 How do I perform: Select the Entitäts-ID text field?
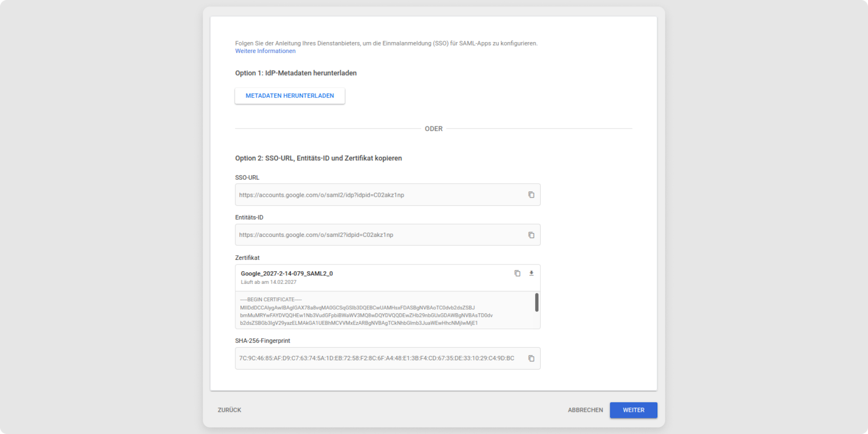click(x=387, y=235)
